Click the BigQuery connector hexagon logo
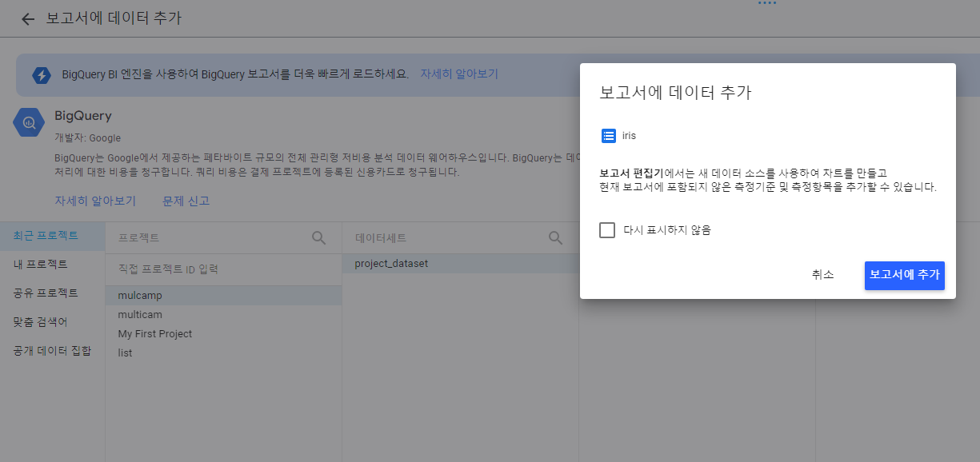Screen dimensions: 980x462 tap(28, 122)
